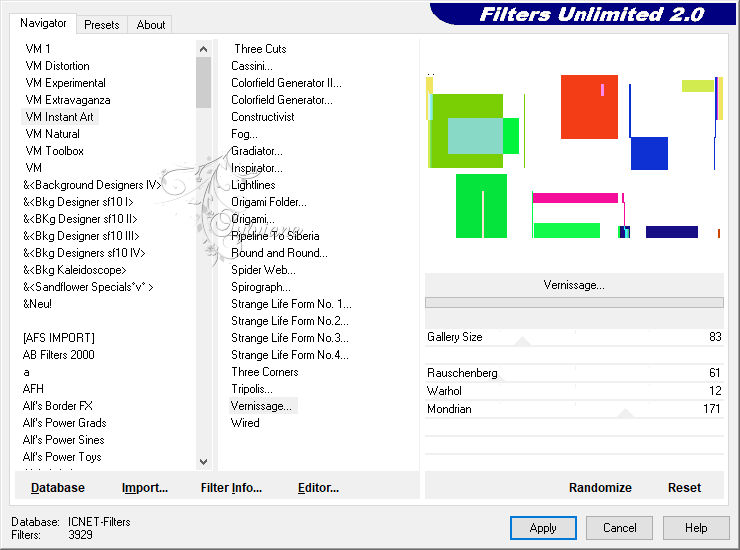Open the Help button
Image resolution: width=740 pixels, height=550 pixels.
tap(696, 528)
